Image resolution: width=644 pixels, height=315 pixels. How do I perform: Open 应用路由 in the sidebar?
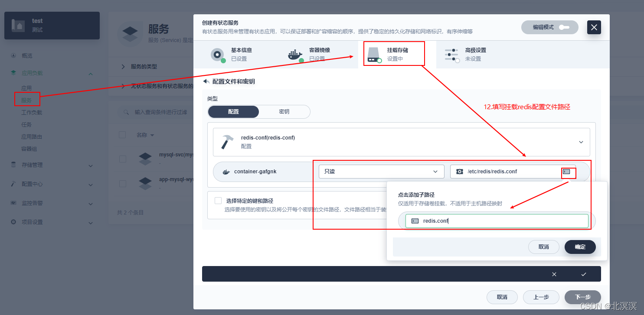pyautogui.click(x=32, y=136)
